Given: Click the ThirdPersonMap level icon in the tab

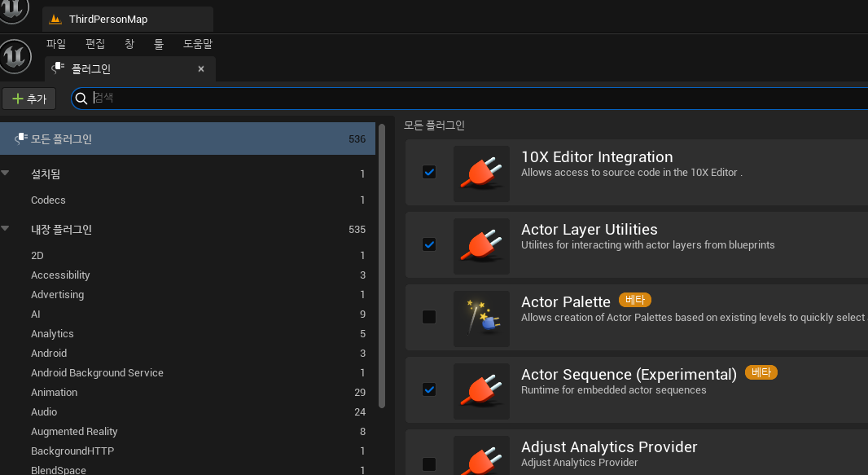Looking at the screenshot, I should coord(55,20).
